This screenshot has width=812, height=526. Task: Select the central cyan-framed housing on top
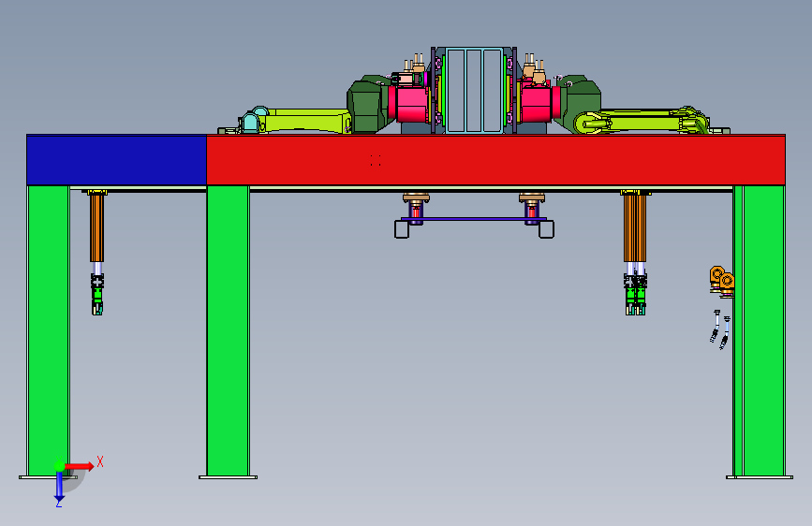point(474,90)
